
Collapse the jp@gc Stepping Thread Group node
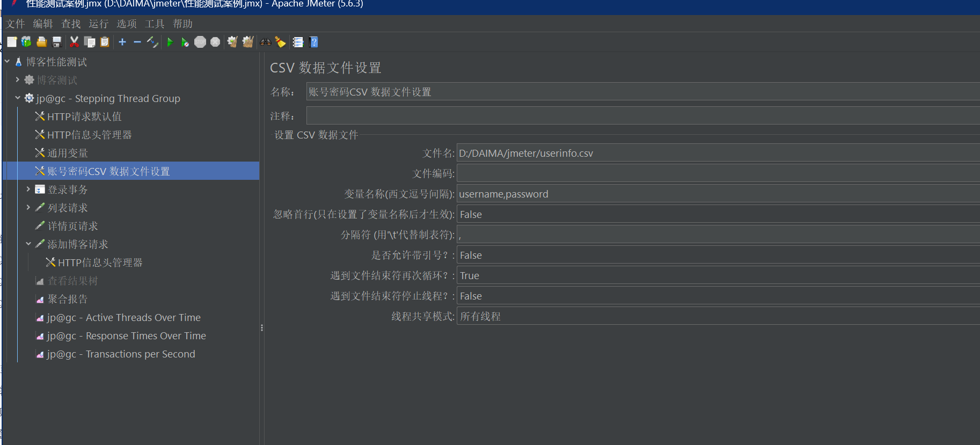point(18,98)
